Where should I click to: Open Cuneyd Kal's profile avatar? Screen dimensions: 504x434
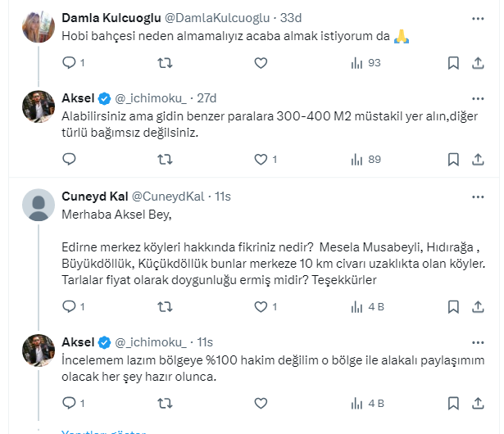(x=39, y=205)
